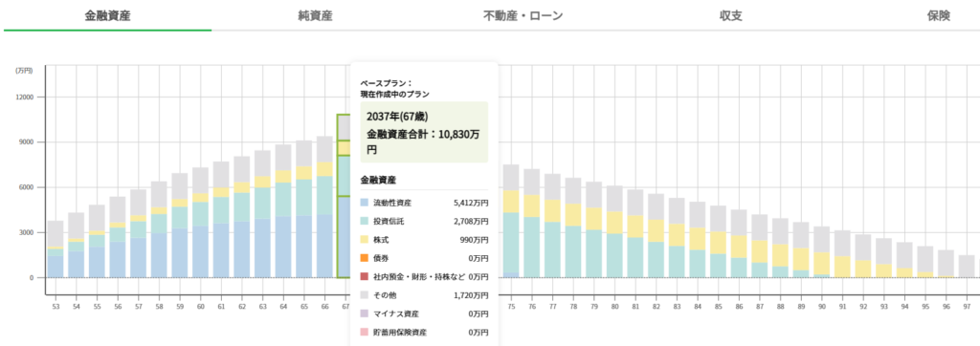
Task: Click the highlighted age 67 bar
Action: click(x=344, y=196)
